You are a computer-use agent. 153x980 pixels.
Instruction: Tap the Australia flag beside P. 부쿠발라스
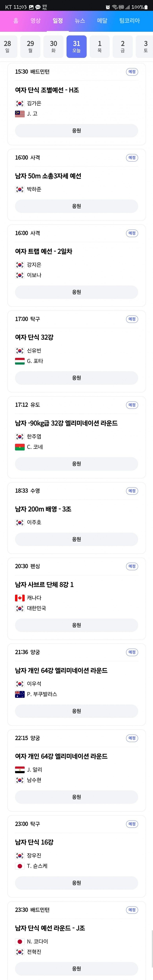(20, 694)
